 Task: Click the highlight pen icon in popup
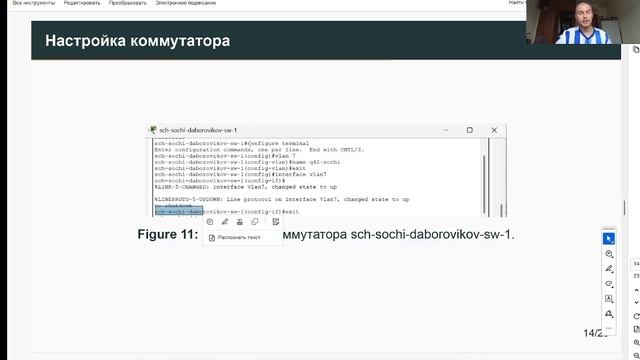(x=224, y=222)
